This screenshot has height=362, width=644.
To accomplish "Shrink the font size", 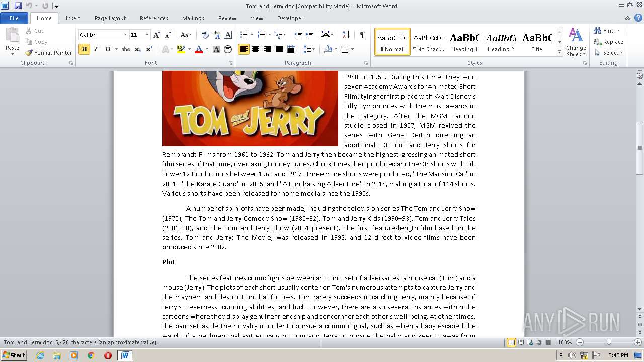I will (168, 35).
